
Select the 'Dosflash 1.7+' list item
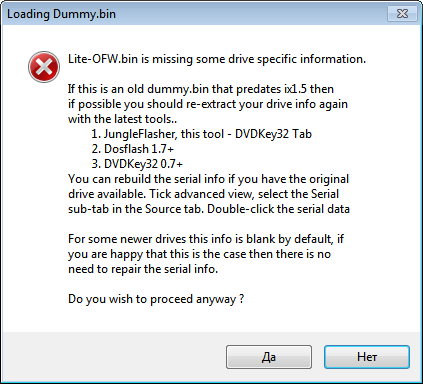coord(133,149)
